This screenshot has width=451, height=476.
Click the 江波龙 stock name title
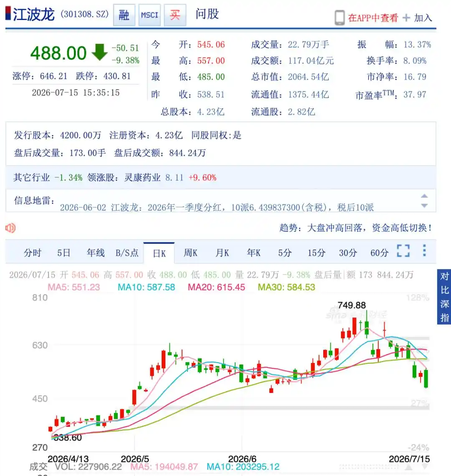tap(34, 15)
